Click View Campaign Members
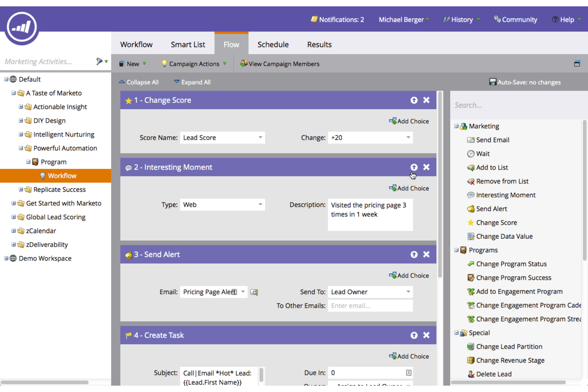This screenshot has width=588, height=392. [280, 64]
